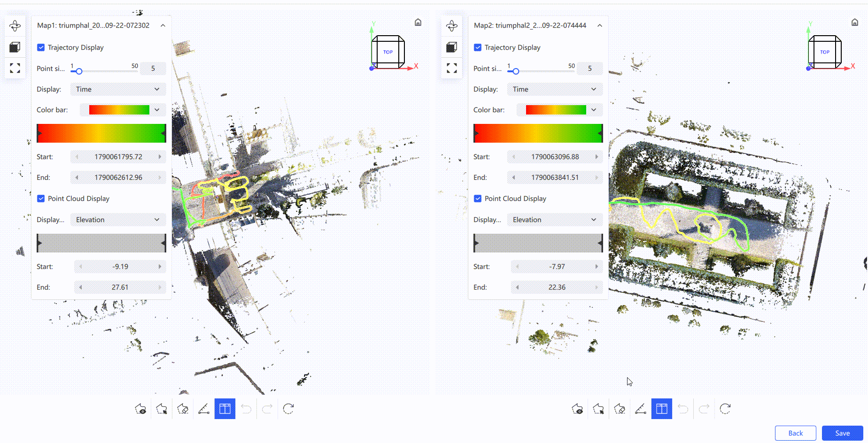Screen dimensions: 868x443
Task: Click Map1 time gradient color bar
Action: (x=101, y=133)
